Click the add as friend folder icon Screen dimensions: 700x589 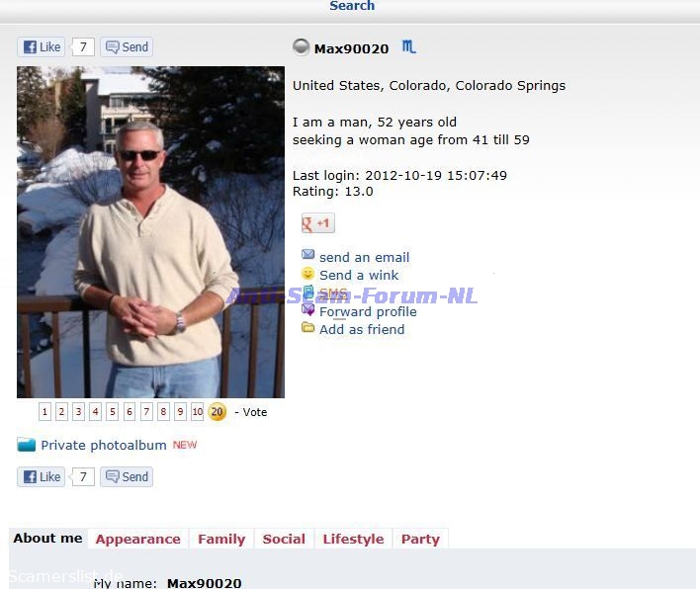(x=308, y=327)
